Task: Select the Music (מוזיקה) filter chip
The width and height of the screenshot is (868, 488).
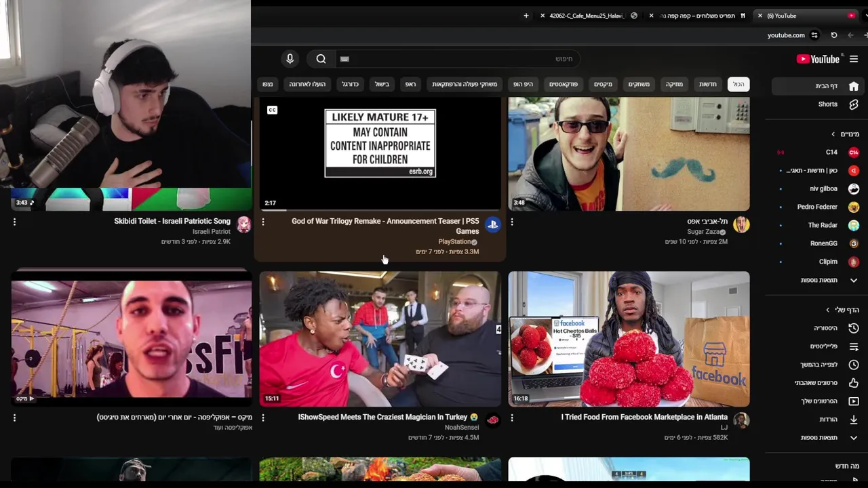Action: click(x=675, y=84)
